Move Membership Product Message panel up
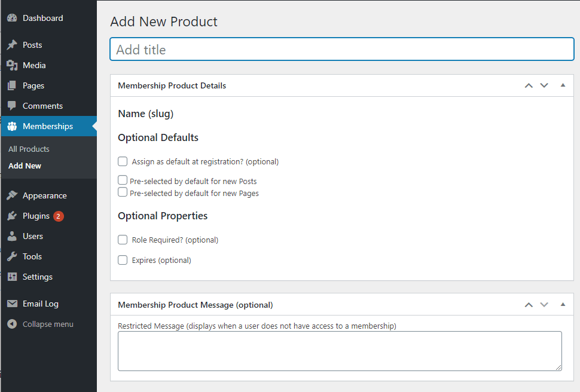The image size is (580, 392). coord(529,305)
